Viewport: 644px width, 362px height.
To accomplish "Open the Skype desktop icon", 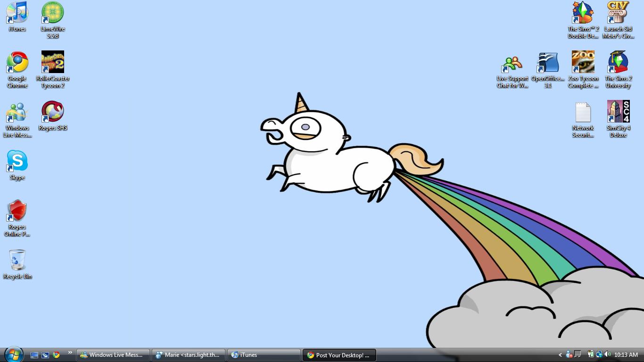I will pyautogui.click(x=17, y=162).
